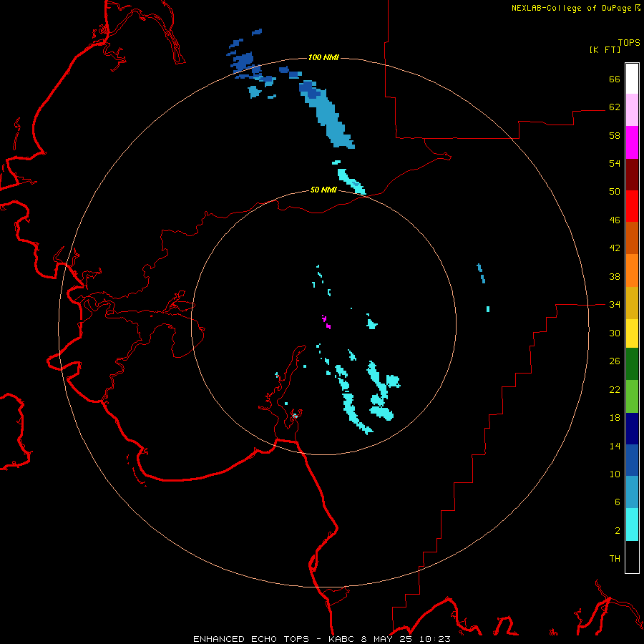The image size is (644, 644).
Task: Click the magenta echo near radar center
Action: [326, 321]
